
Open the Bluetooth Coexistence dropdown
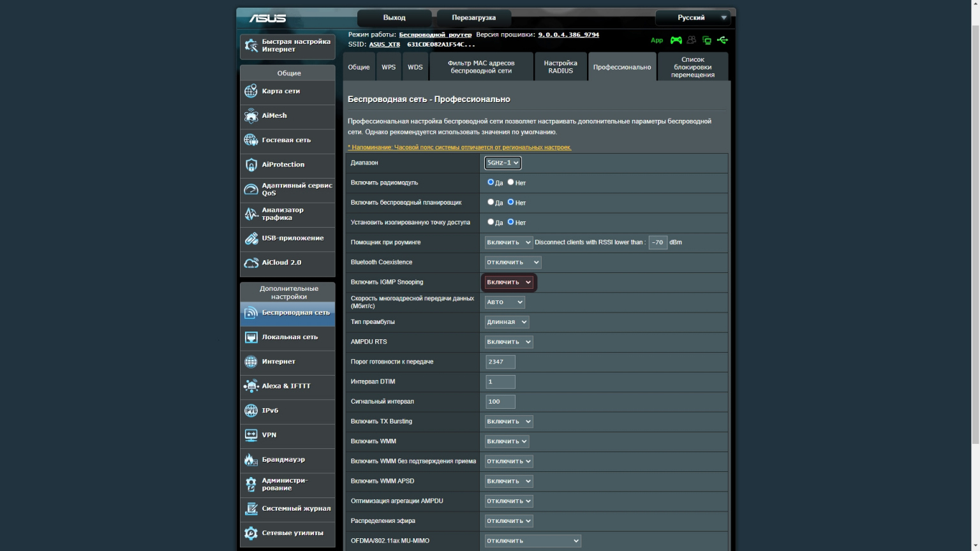[x=513, y=262]
